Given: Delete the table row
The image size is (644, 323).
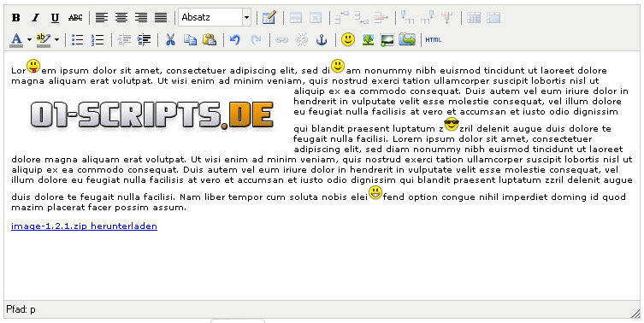Looking at the screenshot, I should [x=381, y=18].
